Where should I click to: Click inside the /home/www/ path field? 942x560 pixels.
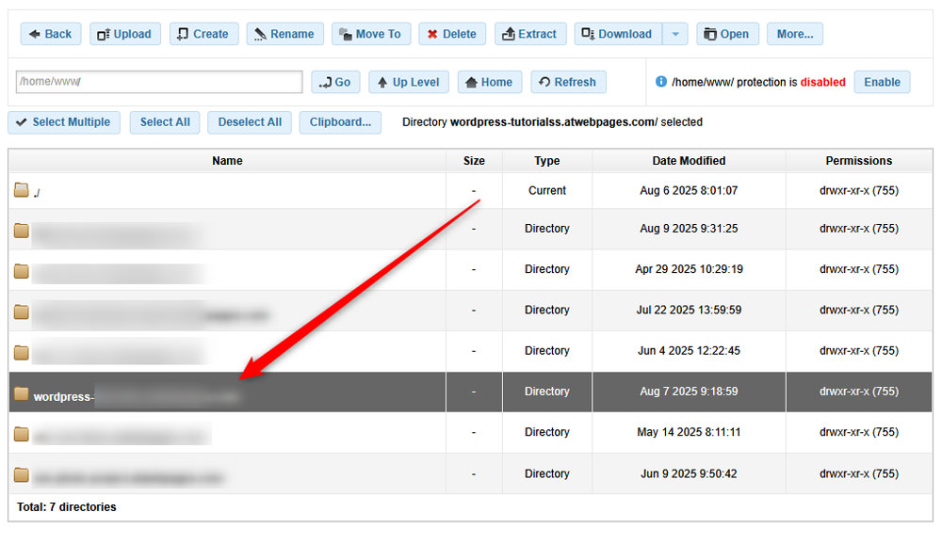(x=158, y=82)
